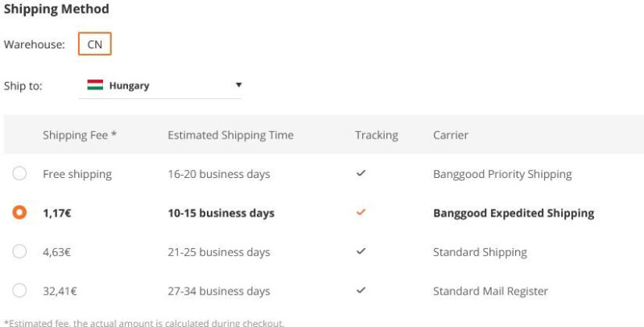
Task: Click tracking checkmark for Standard Mail Register
Action: (361, 290)
